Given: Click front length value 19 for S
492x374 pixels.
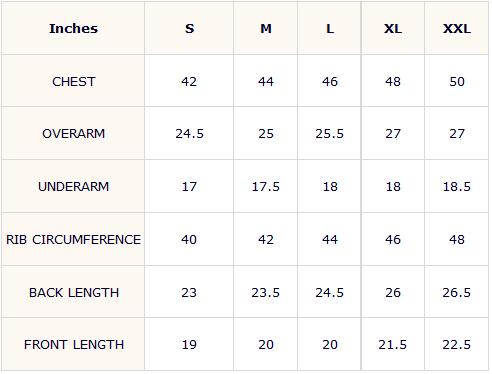Looking at the screenshot, I should point(189,345).
